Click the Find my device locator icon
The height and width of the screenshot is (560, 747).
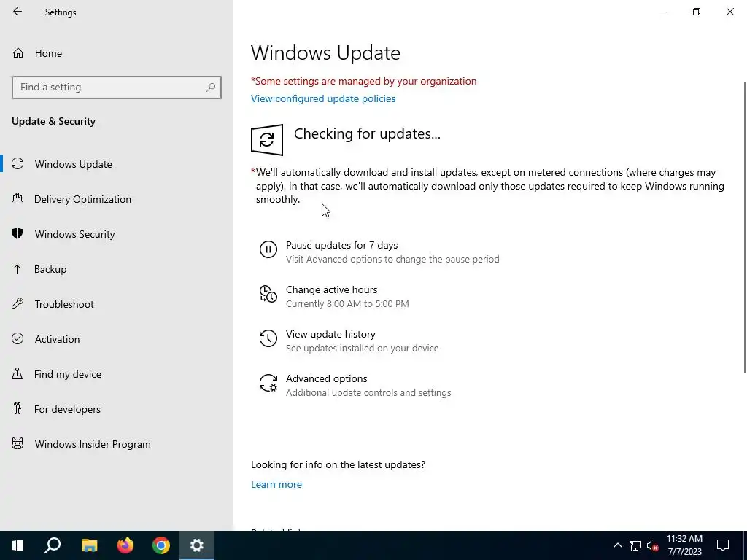point(18,373)
